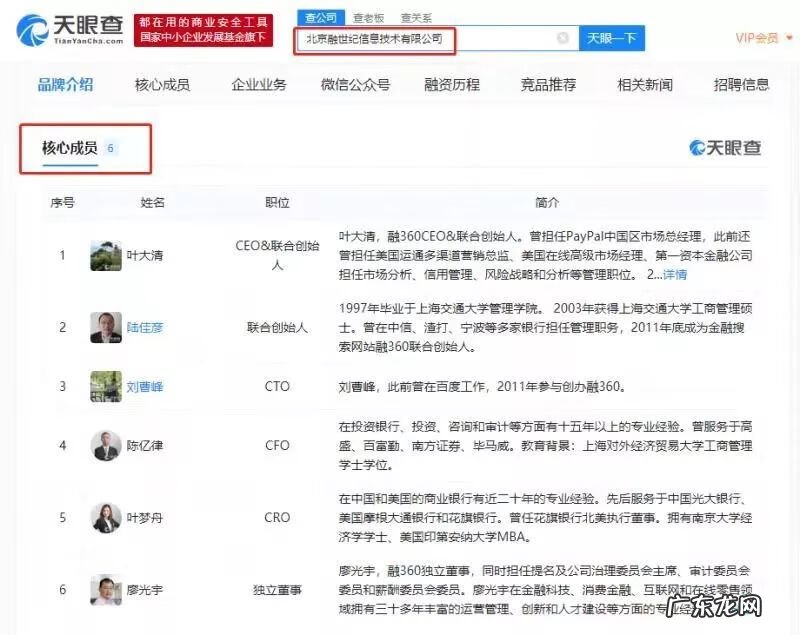Switch to the 查老板 search tab
Image resolution: width=800 pixels, height=635 pixels.
coord(367,17)
